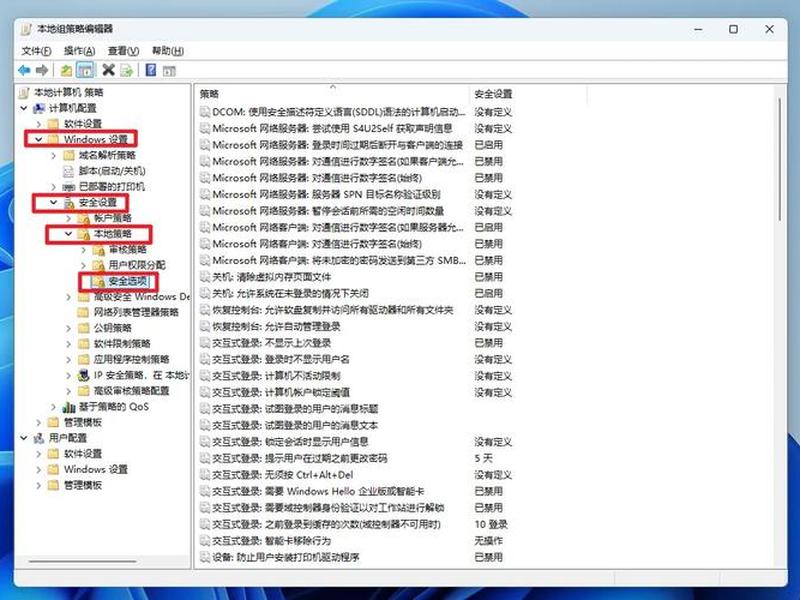Screen dimensions: 800x600
Task: Expand the 软件限制策略 node
Action: coord(69,344)
